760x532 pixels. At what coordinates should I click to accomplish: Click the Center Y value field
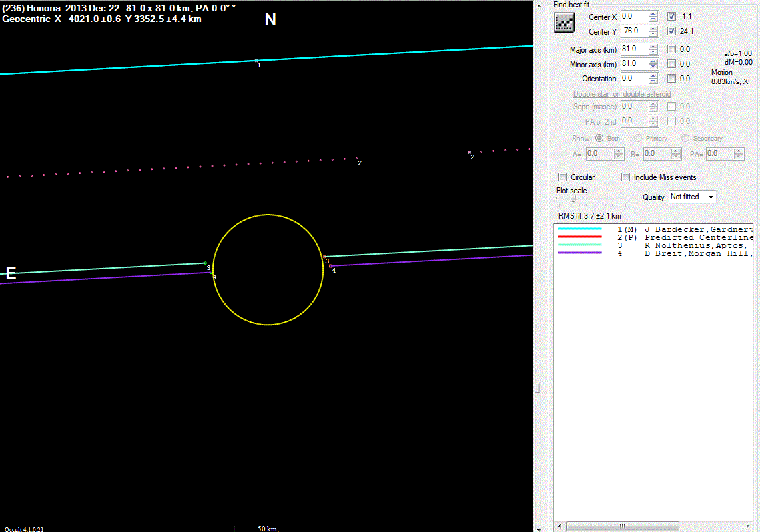[x=635, y=31]
